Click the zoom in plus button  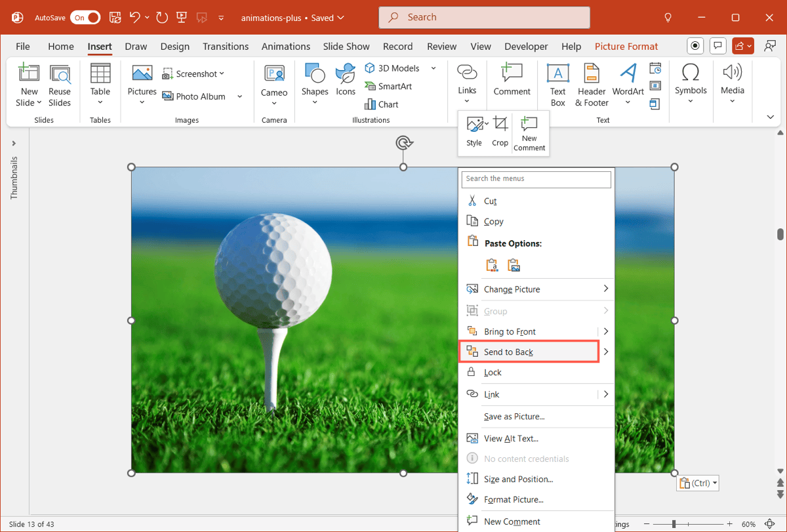pyautogui.click(x=729, y=524)
